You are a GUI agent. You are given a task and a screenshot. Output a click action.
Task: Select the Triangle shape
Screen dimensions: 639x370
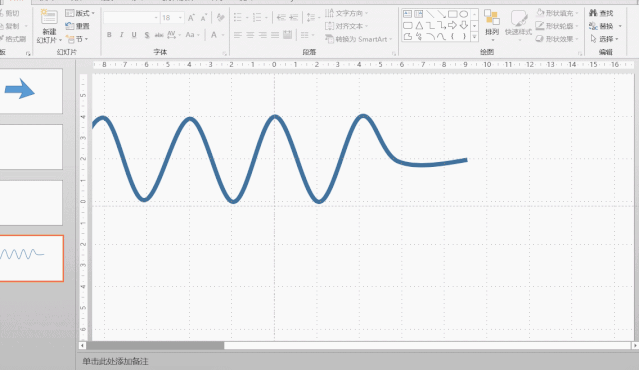pyautogui.click(x=419, y=25)
